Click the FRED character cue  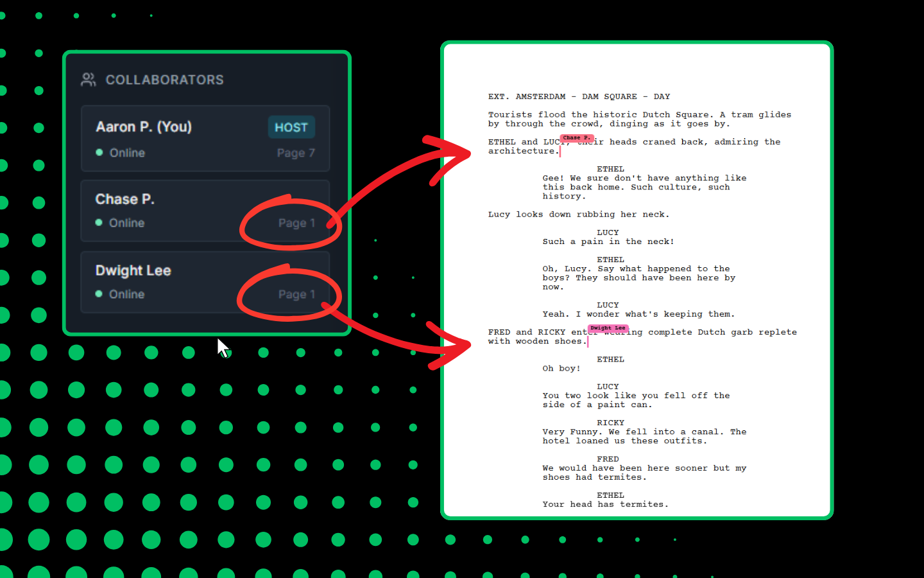click(x=608, y=460)
